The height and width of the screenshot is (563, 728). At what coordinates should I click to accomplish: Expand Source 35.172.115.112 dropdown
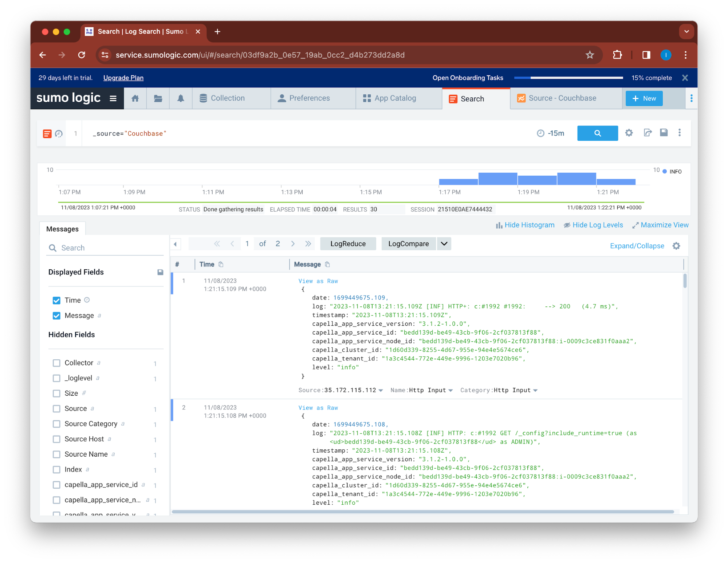pos(381,391)
